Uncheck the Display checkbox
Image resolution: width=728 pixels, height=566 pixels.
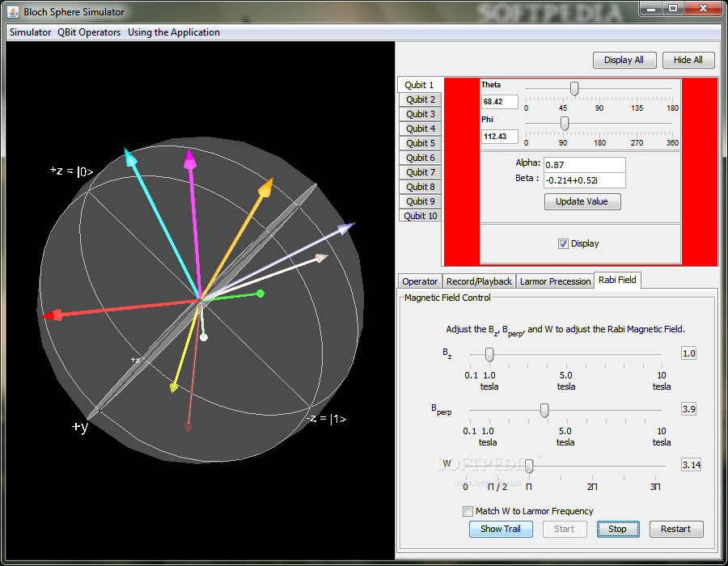click(563, 243)
